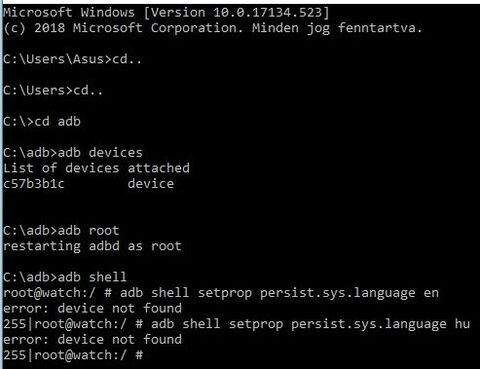This screenshot has width=480, height=369.
Task: Click the device serial c57b3b1c
Action: pos(34,183)
